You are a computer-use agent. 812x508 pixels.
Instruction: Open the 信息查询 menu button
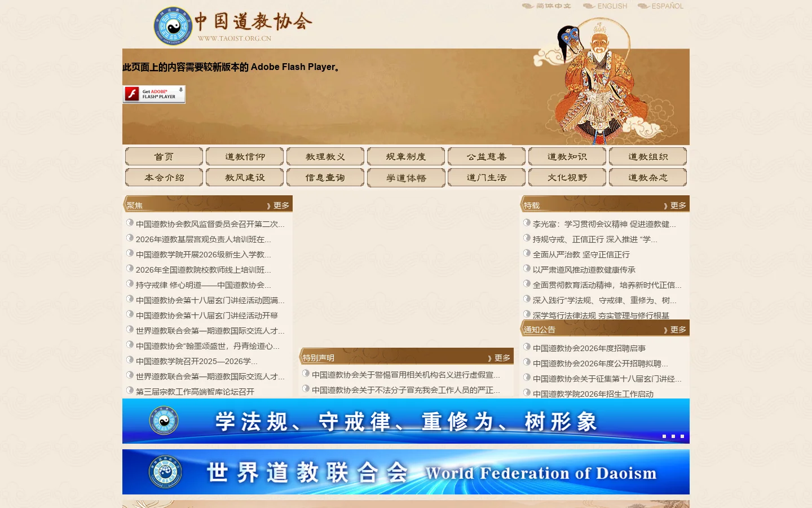(x=325, y=177)
